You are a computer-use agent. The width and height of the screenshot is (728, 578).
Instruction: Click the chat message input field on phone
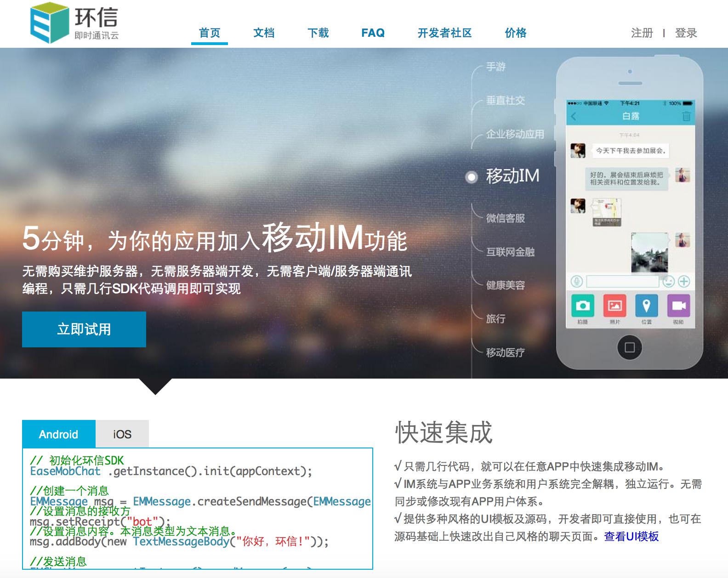tap(623, 281)
